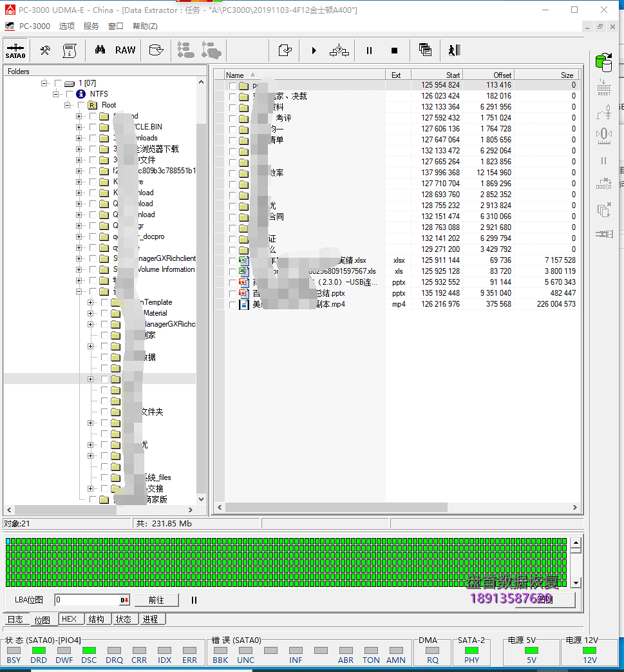Sort file list by Offset column
This screenshot has width=624, height=672.
pyautogui.click(x=488, y=75)
